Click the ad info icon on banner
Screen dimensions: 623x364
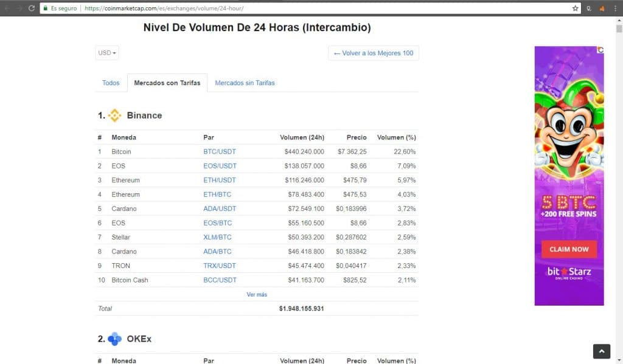pyautogui.click(x=600, y=50)
